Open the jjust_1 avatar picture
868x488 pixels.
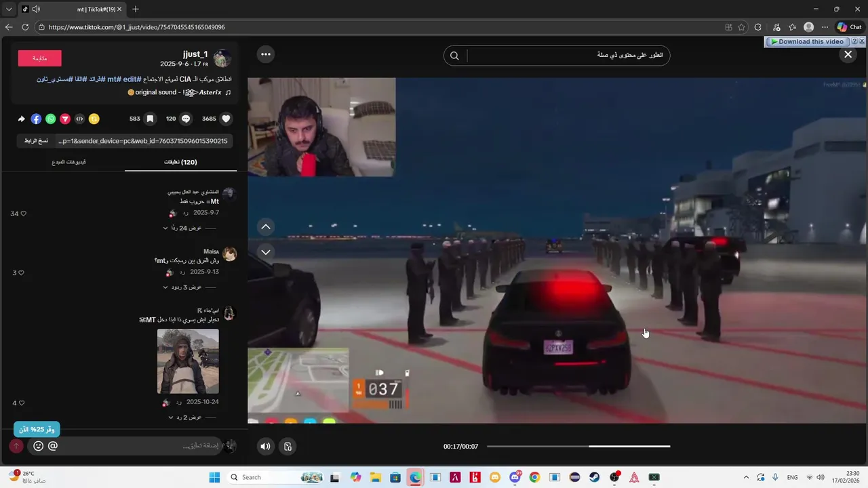[x=222, y=58]
